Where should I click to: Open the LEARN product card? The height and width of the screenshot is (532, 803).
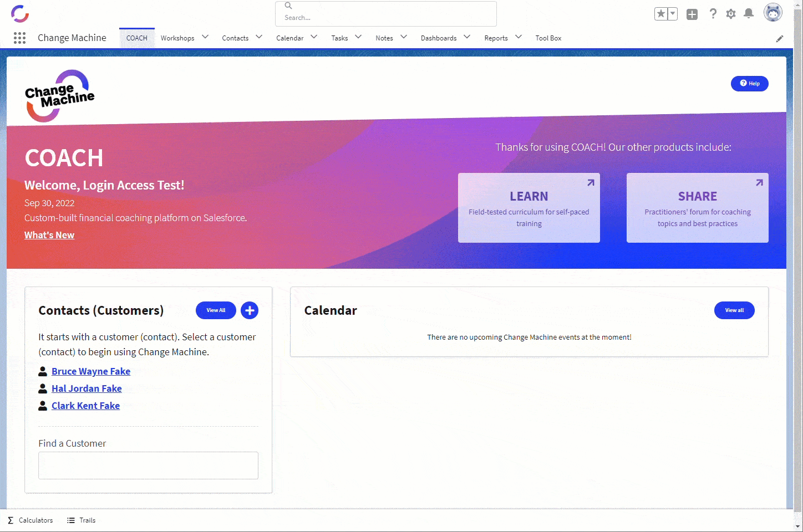[528, 208]
